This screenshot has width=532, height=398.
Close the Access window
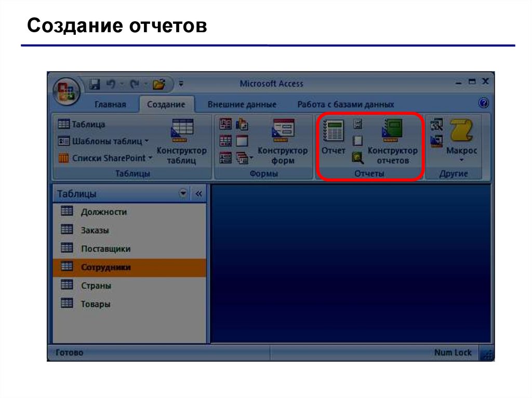pos(486,81)
